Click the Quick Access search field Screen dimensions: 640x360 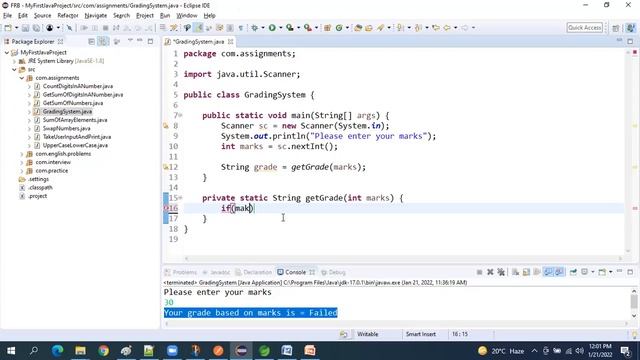coord(585,28)
